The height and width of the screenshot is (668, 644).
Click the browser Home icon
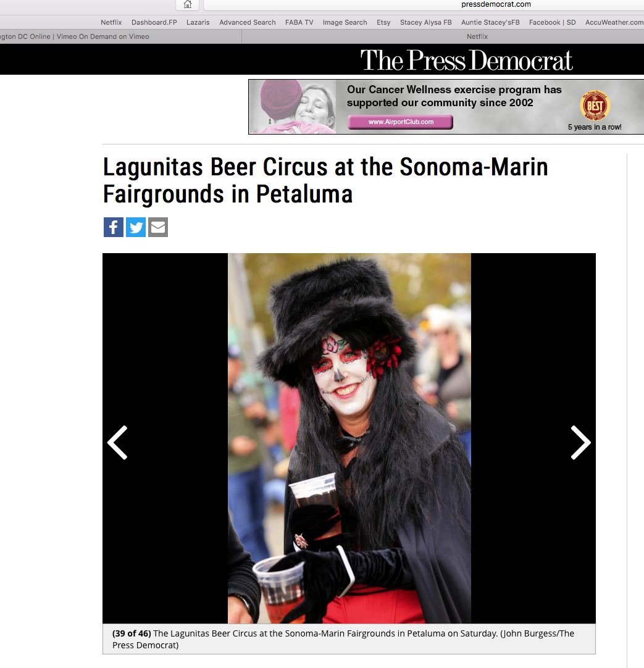[188, 5]
